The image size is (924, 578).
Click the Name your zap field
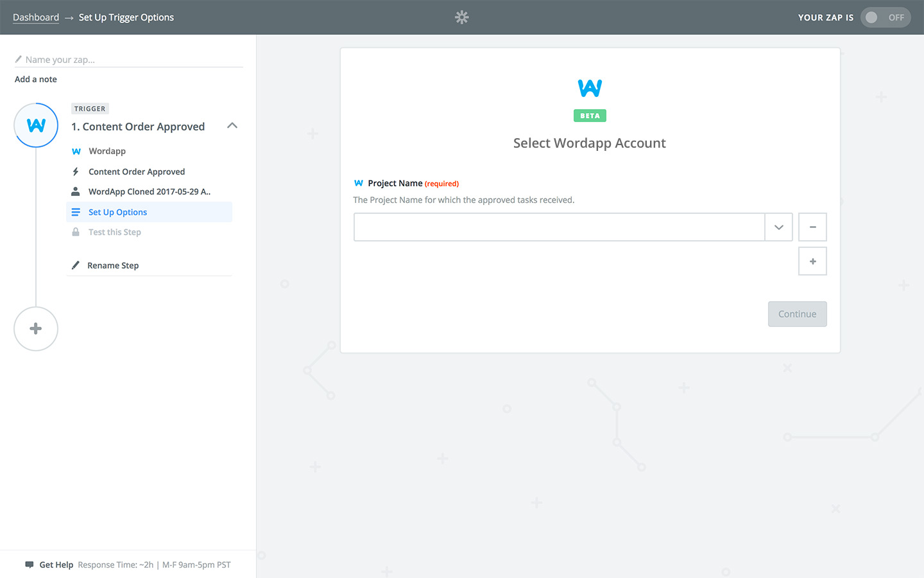pyautogui.click(x=128, y=60)
